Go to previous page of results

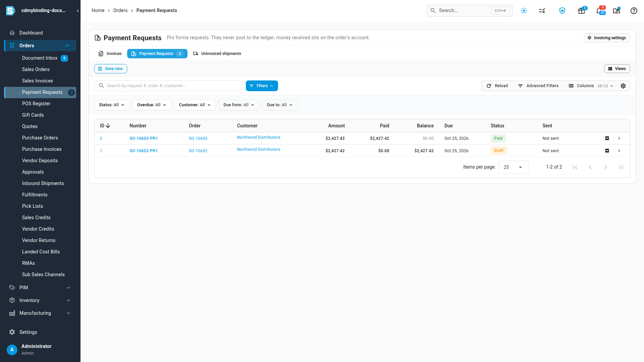tap(590, 167)
